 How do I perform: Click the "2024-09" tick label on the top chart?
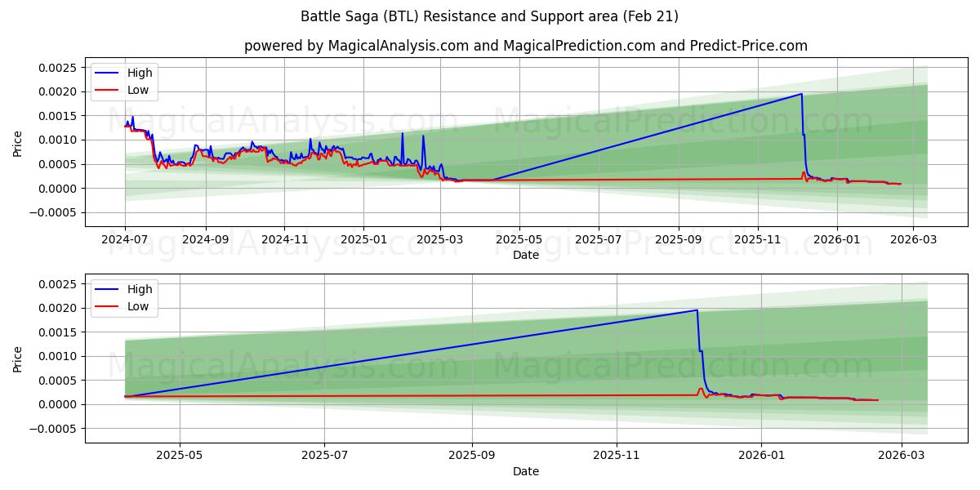point(205,240)
